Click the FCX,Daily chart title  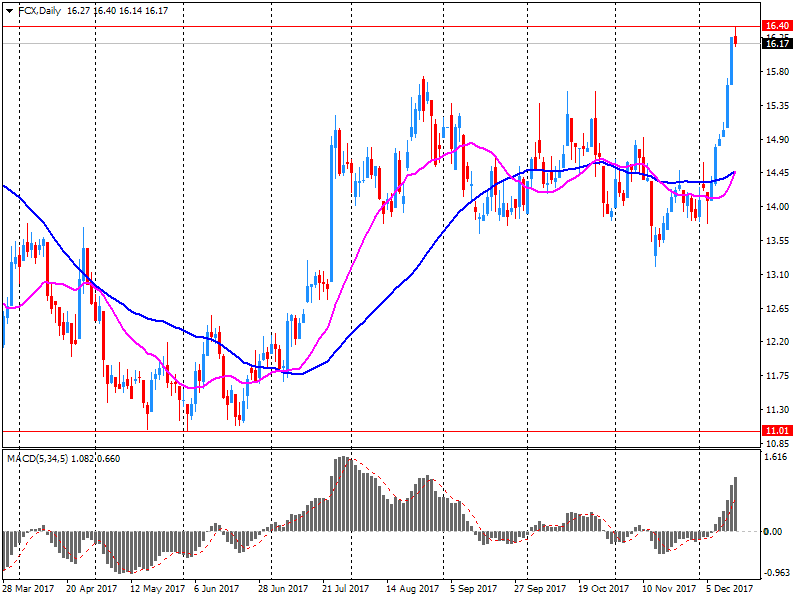(38, 9)
